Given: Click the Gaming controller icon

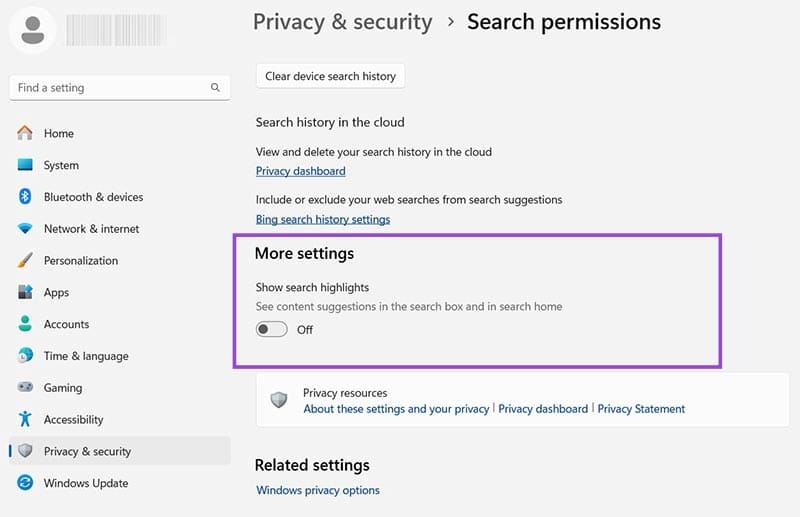Looking at the screenshot, I should pos(24,387).
